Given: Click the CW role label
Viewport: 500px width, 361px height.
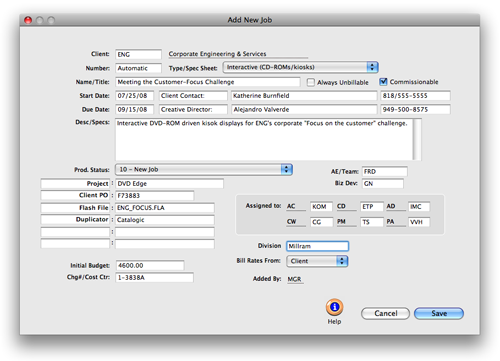Looking at the screenshot, I should point(291,222).
